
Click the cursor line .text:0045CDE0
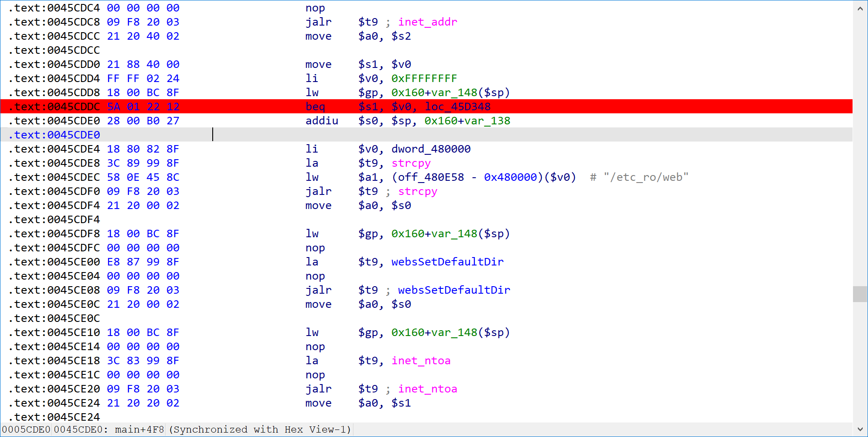[x=426, y=135]
